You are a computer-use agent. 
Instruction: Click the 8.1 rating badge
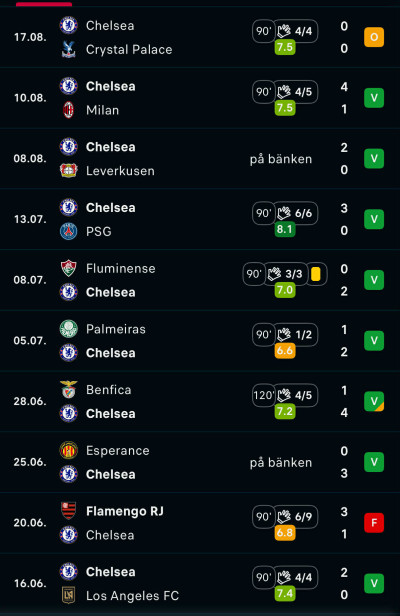[x=285, y=229]
